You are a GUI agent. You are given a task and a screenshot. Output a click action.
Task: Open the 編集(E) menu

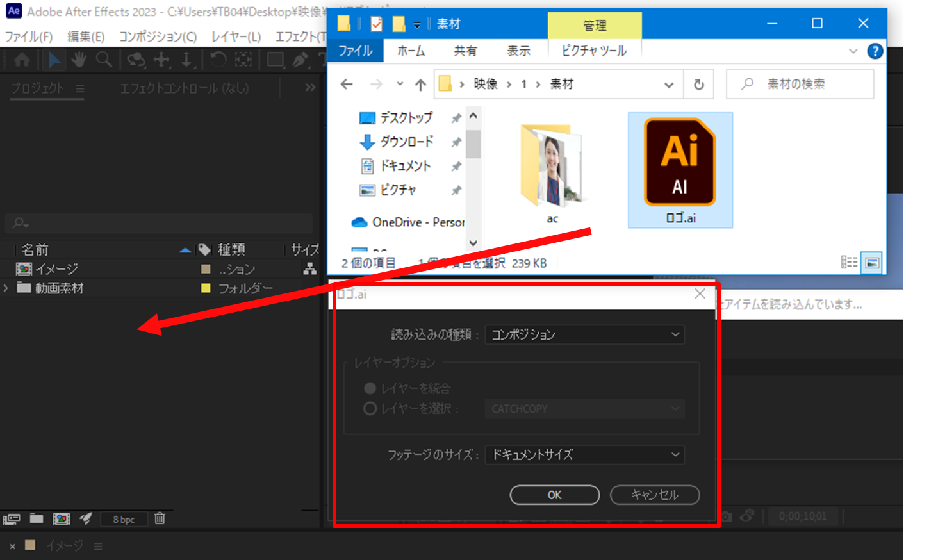[x=86, y=37]
